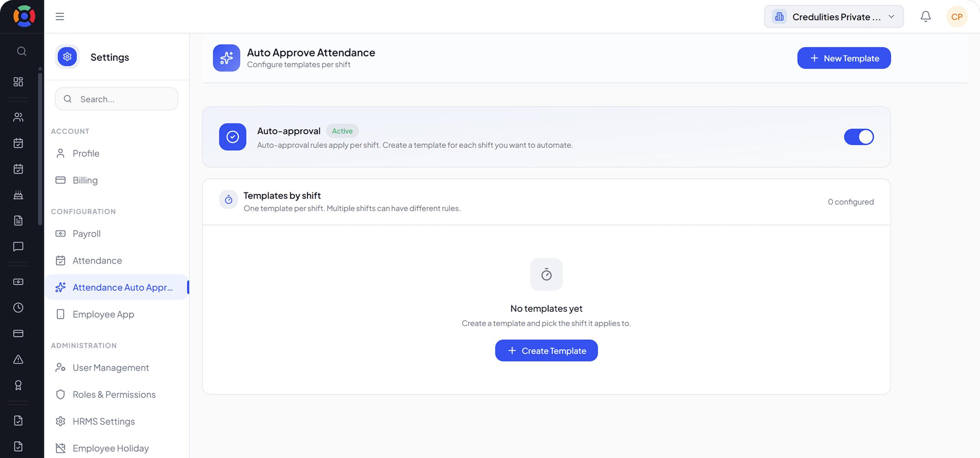
Task: Open User Management
Action: (117, 368)
